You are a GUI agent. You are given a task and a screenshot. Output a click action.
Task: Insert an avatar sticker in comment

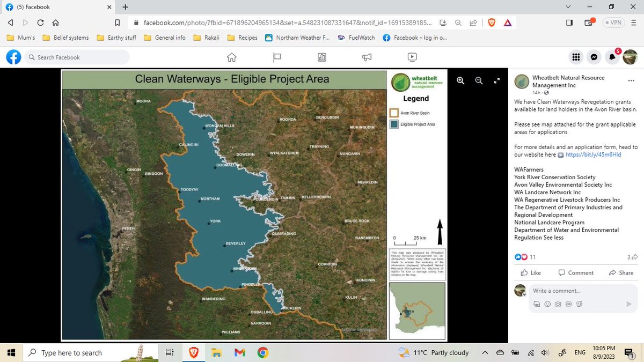(x=537, y=304)
